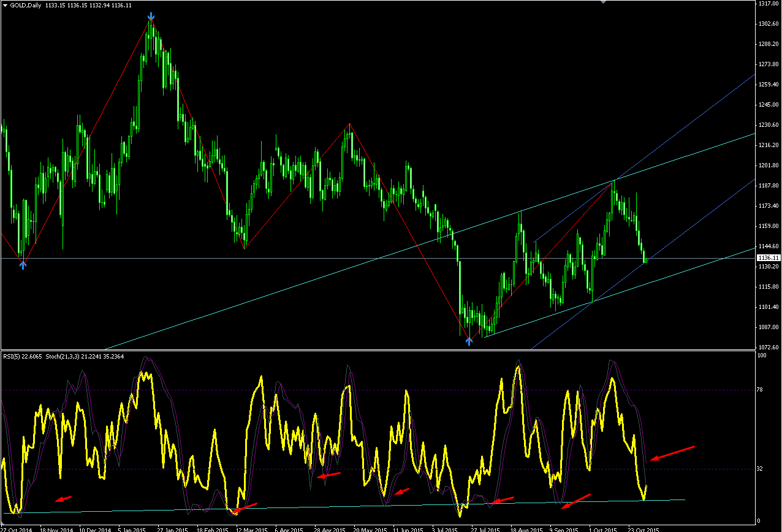Click the current price tag 1136.11 on price axis
782x532 pixels.
tap(769, 258)
